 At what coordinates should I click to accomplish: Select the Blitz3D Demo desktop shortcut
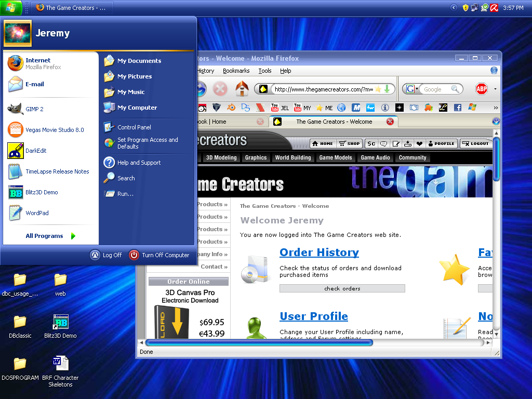click(x=60, y=327)
